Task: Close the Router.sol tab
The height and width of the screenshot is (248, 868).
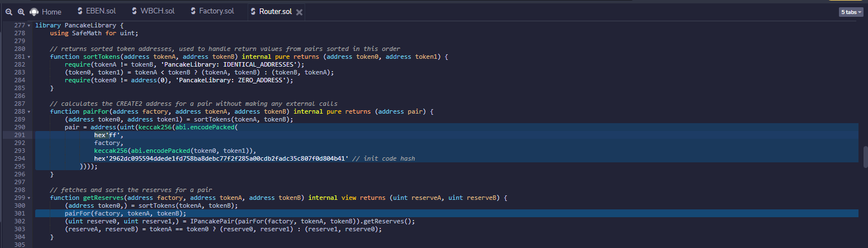Action: [x=299, y=12]
